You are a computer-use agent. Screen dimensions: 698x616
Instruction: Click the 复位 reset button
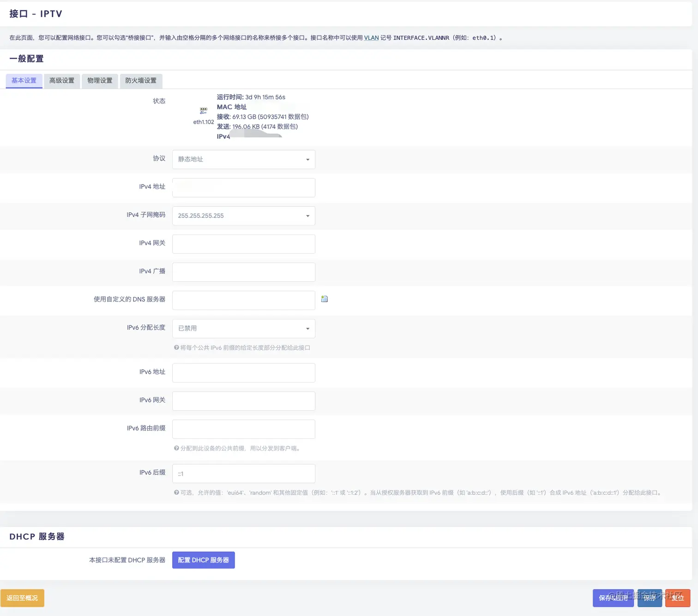pyautogui.click(x=678, y=598)
